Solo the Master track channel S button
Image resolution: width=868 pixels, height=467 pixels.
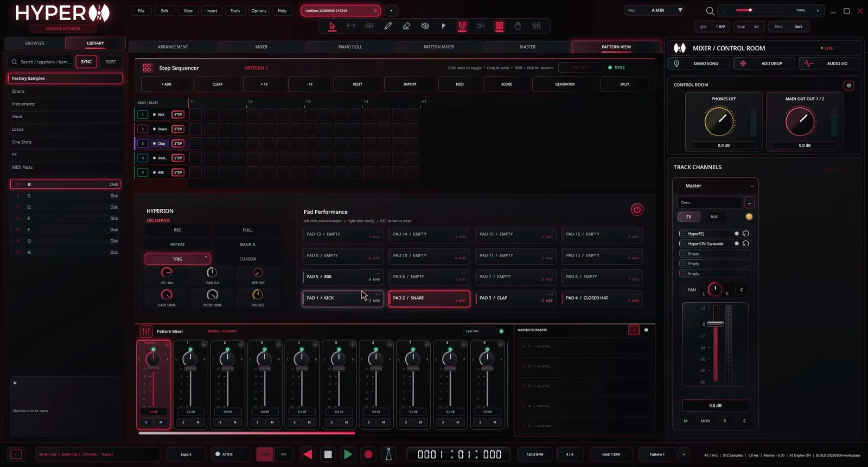[744, 421]
